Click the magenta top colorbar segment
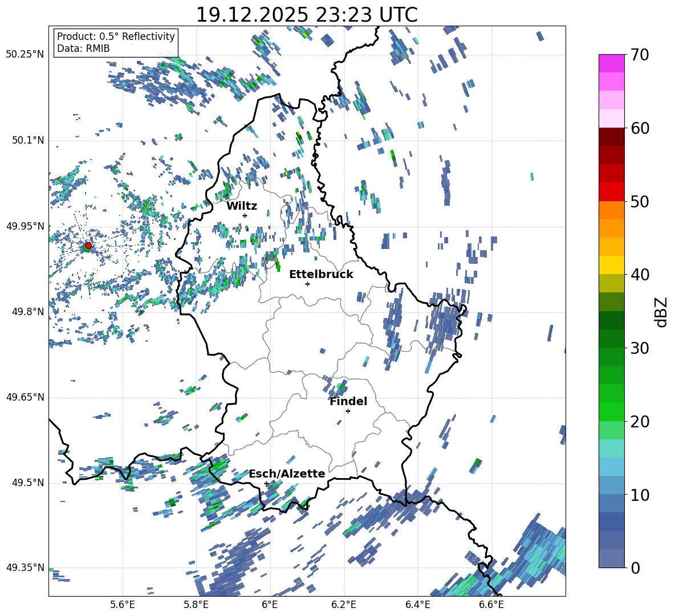Image resolution: width=675 pixels, height=616 pixels. (611, 64)
